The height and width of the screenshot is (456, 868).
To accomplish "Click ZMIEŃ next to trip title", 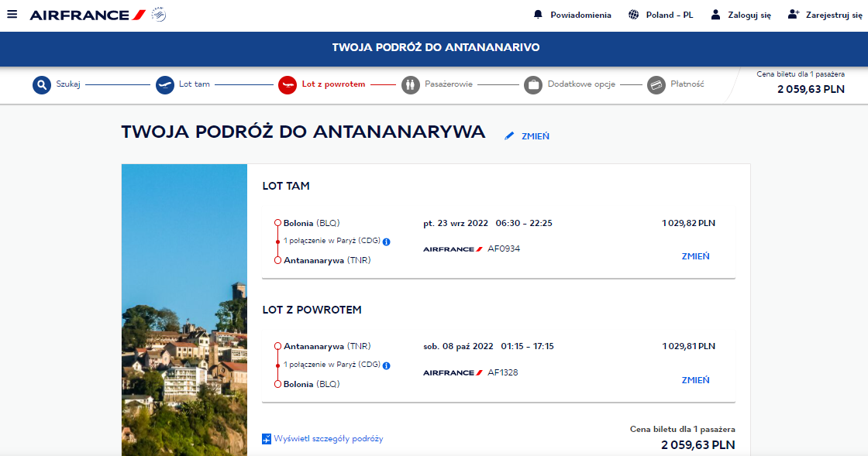I will coord(536,136).
